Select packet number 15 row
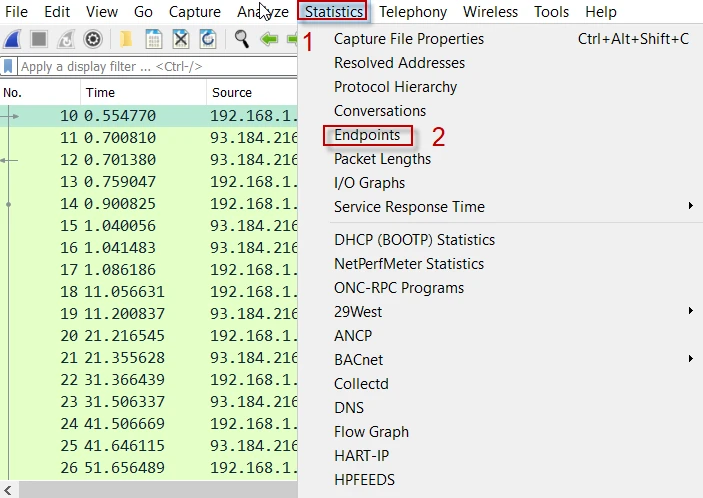 tap(150, 225)
